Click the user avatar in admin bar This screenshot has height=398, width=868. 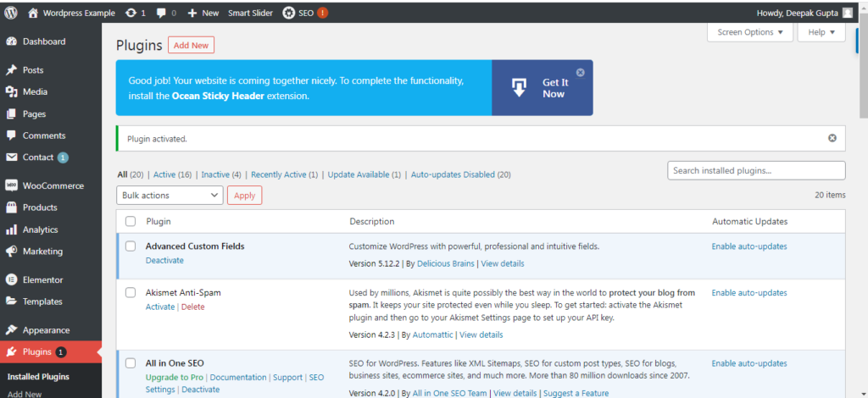click(848, 13)
